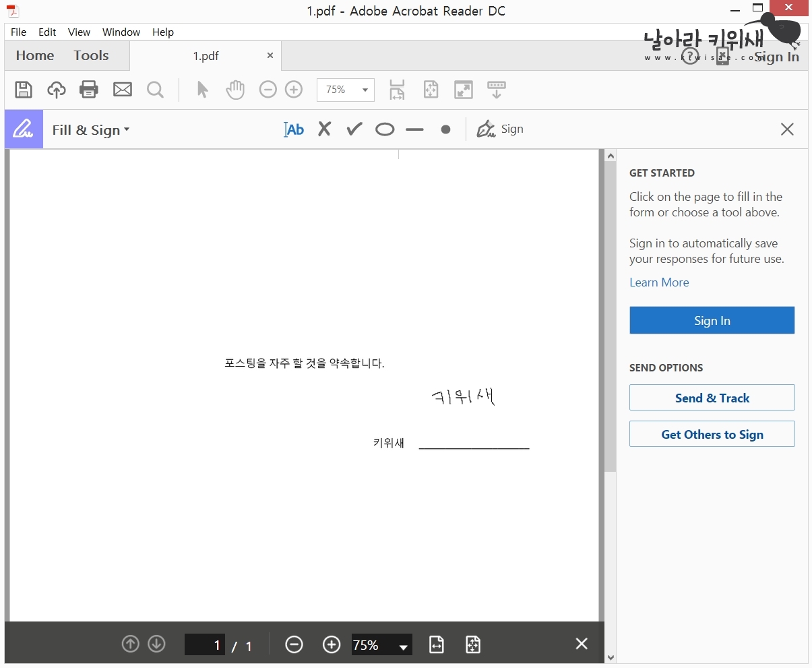Click Sign In in the top right
Screen dimensions: 812x668
(776, 57)
